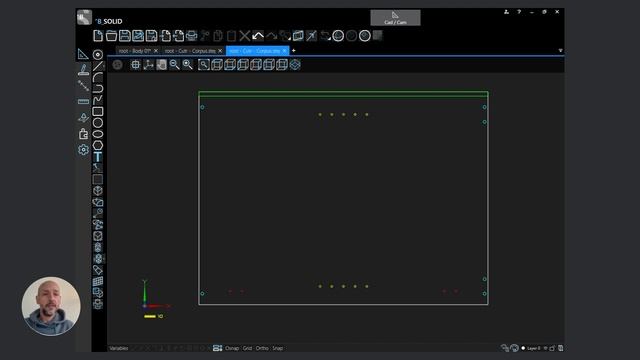Toggle Ortho mode in status bar
640x360 pixels.
click(x=262, y=348)
